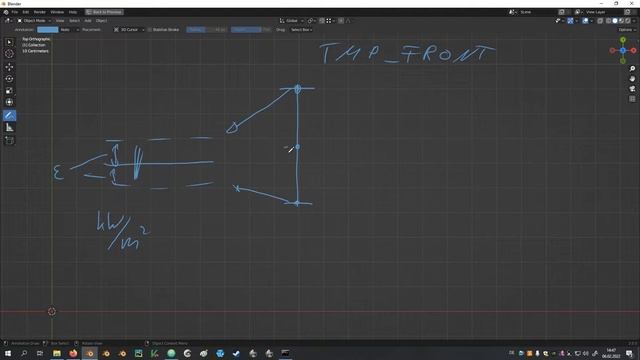This screenshot has width=640, height=360.
Task: Select the Rotate tool
Action: pos(9,78)
